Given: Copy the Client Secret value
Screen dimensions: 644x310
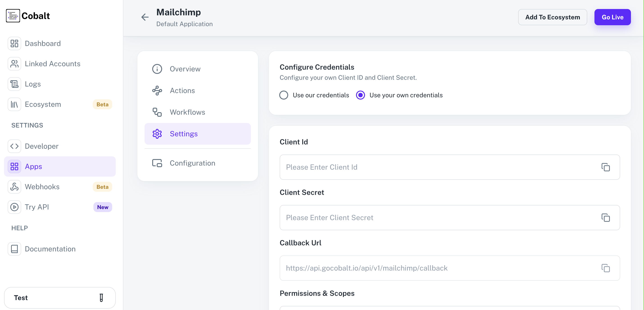Looking at the screenshot, I should click(606, 218).
